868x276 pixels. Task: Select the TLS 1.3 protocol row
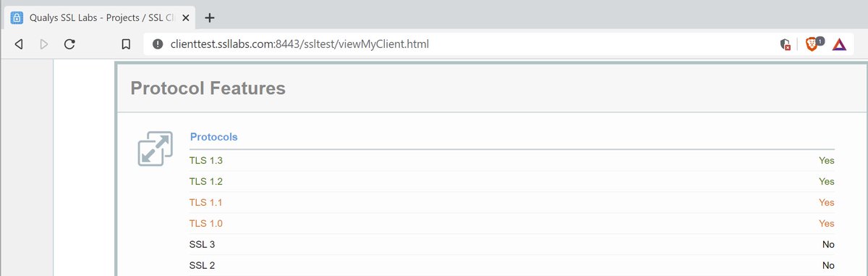(512, 160)
